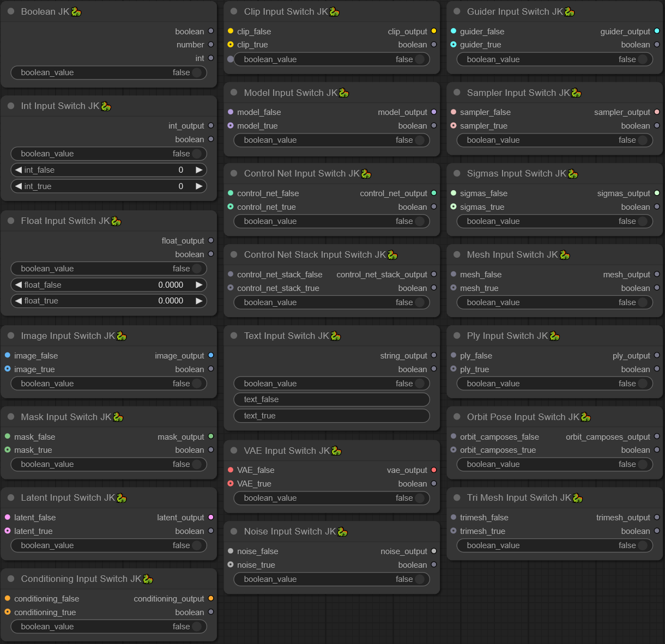Click the number output connector in Boolean JK
Screen dimensions: 665x644
click(211, 44)
